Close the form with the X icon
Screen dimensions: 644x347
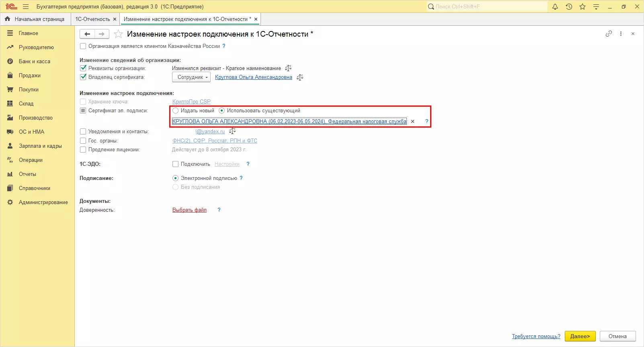point(633,34)
